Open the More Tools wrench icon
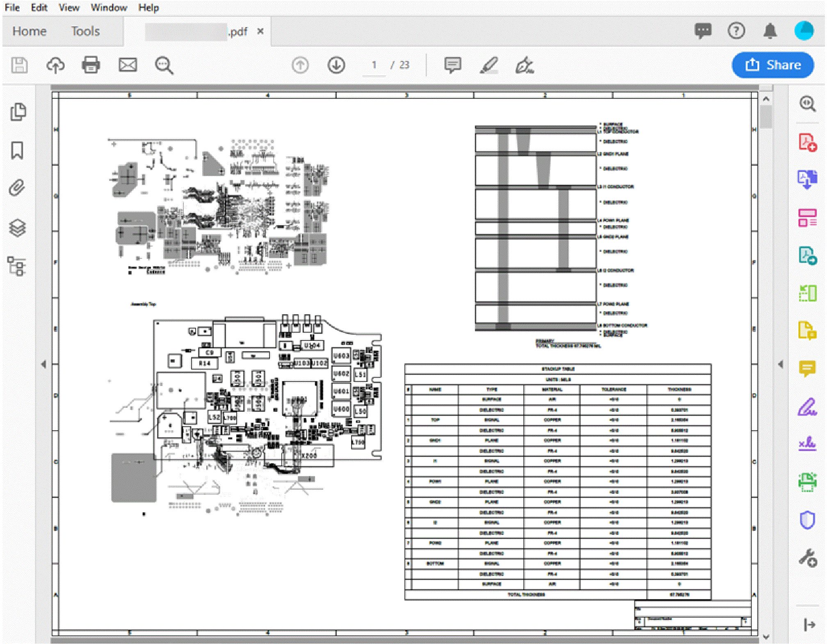Screen dimensions: 831x644 point(808,558)
